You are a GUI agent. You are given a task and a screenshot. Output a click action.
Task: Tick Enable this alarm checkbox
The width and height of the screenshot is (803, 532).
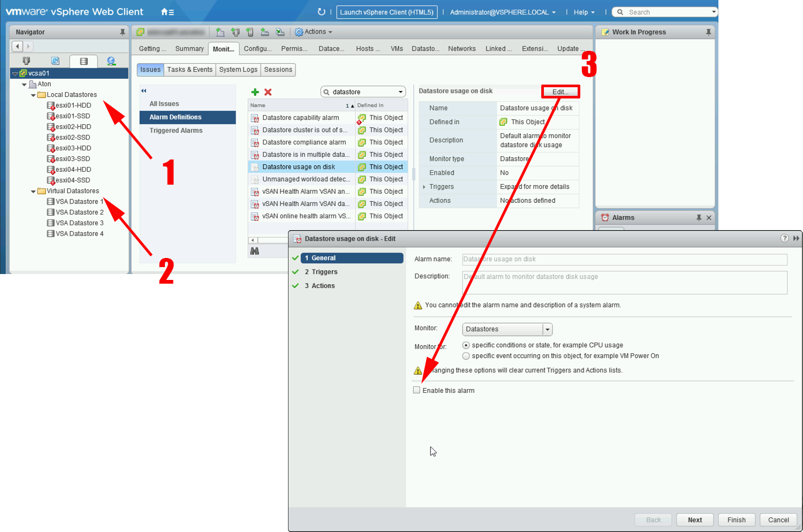point(416,390)
